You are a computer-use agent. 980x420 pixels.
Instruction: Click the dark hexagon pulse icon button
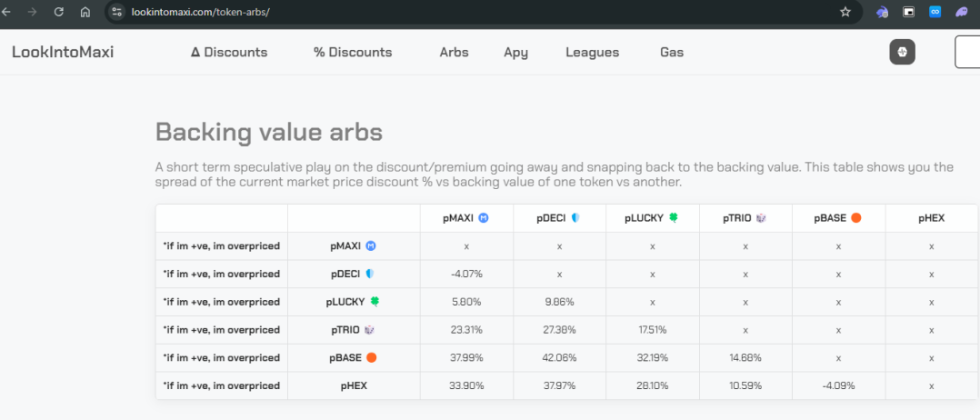click(902, 52)
